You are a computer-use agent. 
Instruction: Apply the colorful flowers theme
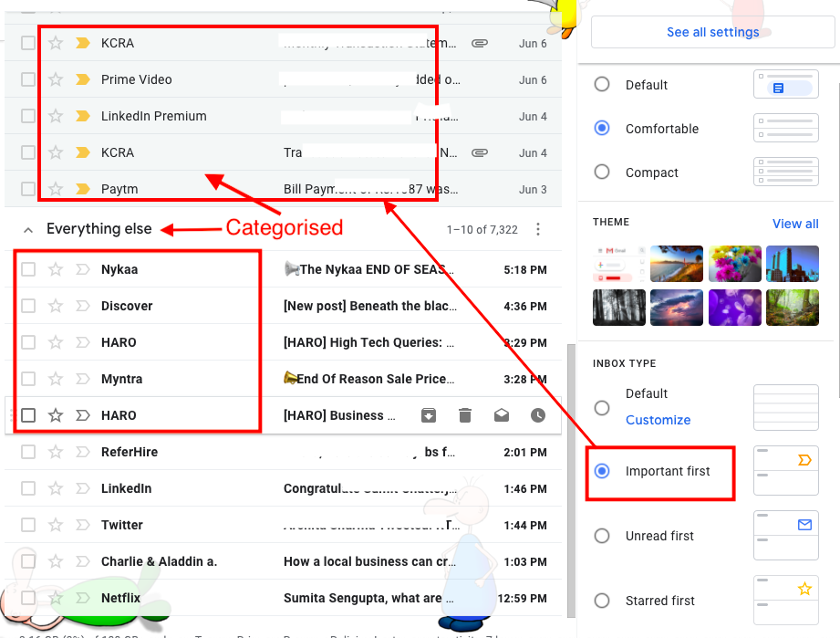[x=734, y=264]
